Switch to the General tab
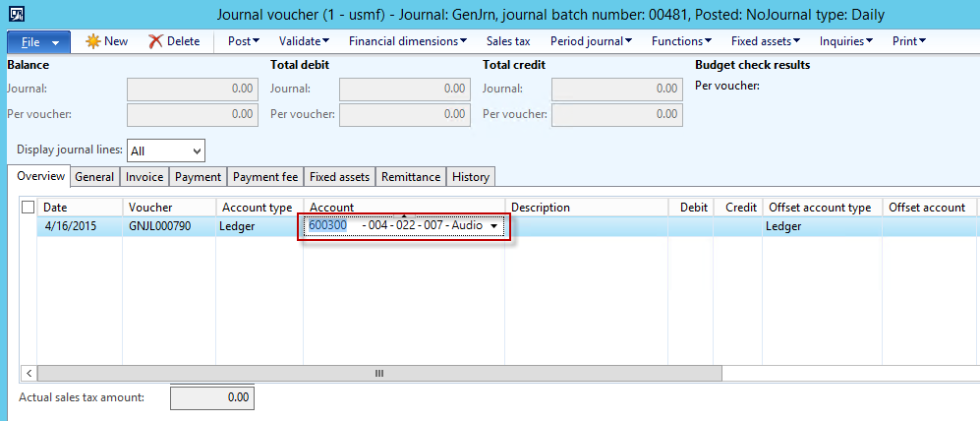The height and width of the screenshot is (421, 980). (x=94, y=177)
